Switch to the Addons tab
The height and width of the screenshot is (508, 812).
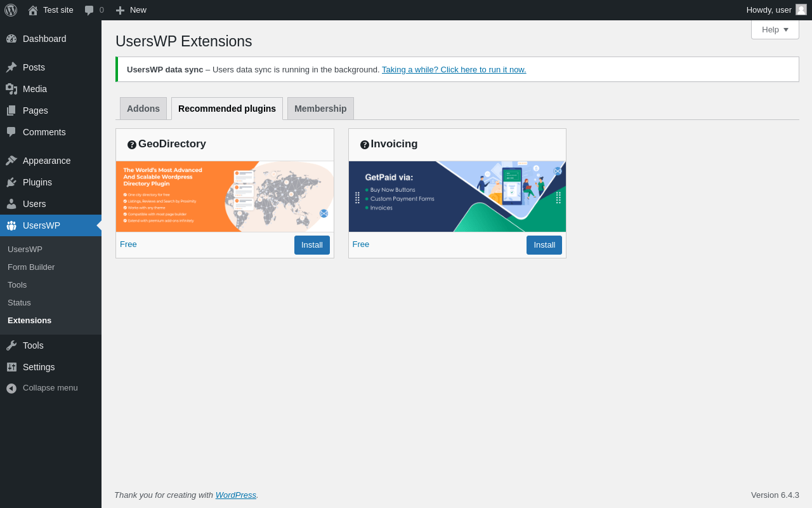click(143, 109)
